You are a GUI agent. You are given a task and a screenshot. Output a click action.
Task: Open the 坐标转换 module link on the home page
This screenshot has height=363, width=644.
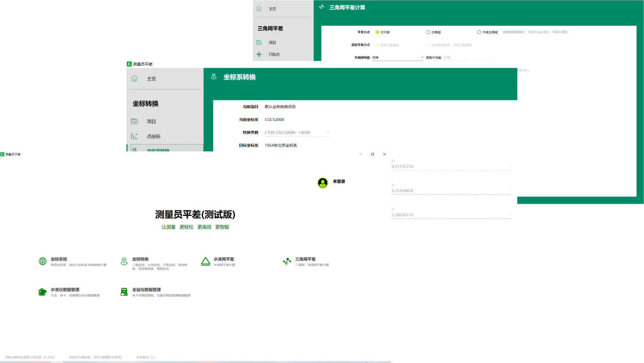click(140, 259)
